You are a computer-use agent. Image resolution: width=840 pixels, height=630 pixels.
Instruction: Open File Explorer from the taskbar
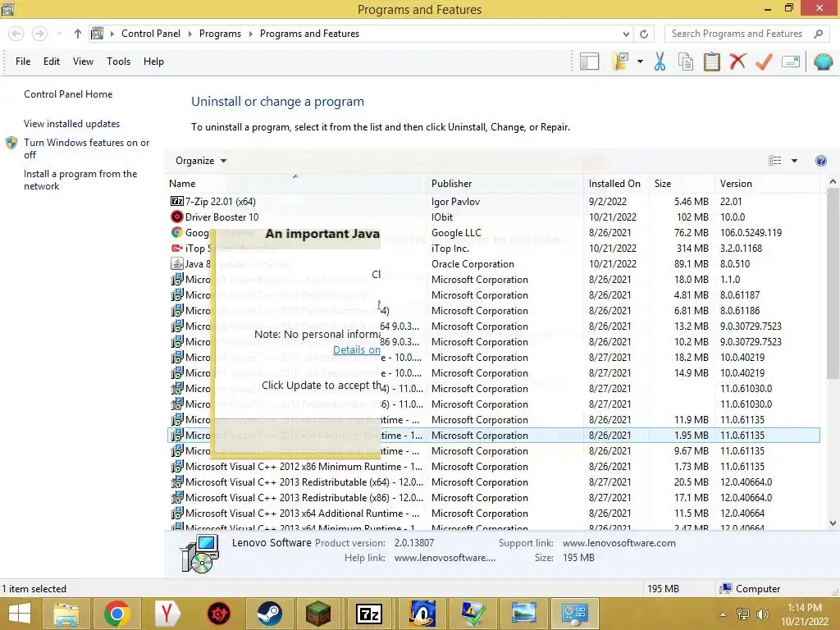pos(66,614)
